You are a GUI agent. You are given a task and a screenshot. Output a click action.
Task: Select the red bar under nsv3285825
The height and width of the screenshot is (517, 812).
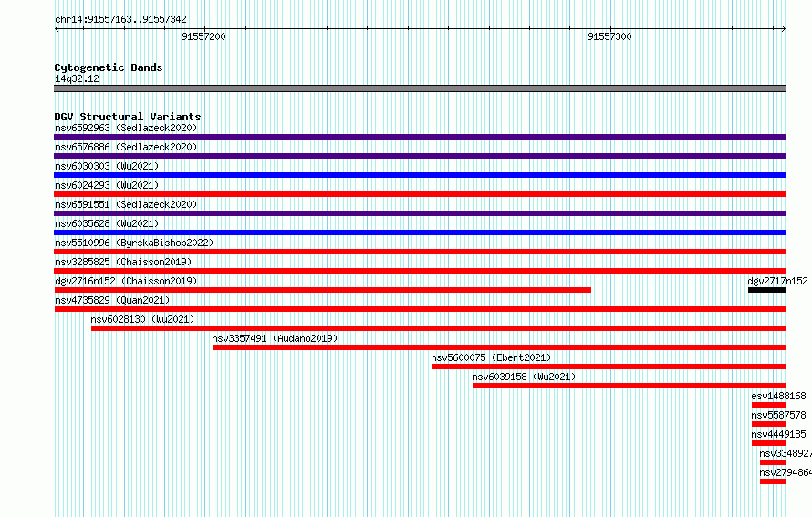(x=420, y=271)
